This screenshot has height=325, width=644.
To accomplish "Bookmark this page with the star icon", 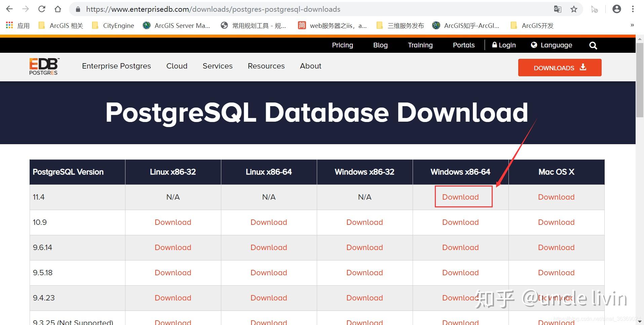I will [574, 9].
